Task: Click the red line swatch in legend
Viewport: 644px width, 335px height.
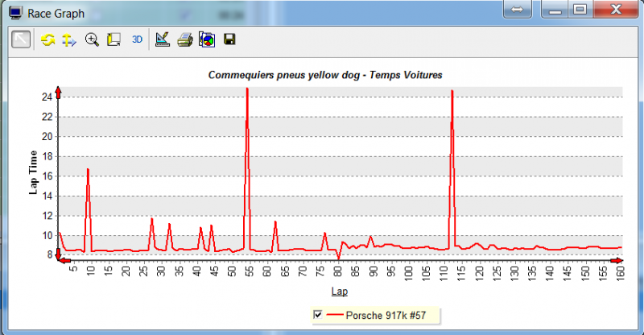Action: point(335,314)
